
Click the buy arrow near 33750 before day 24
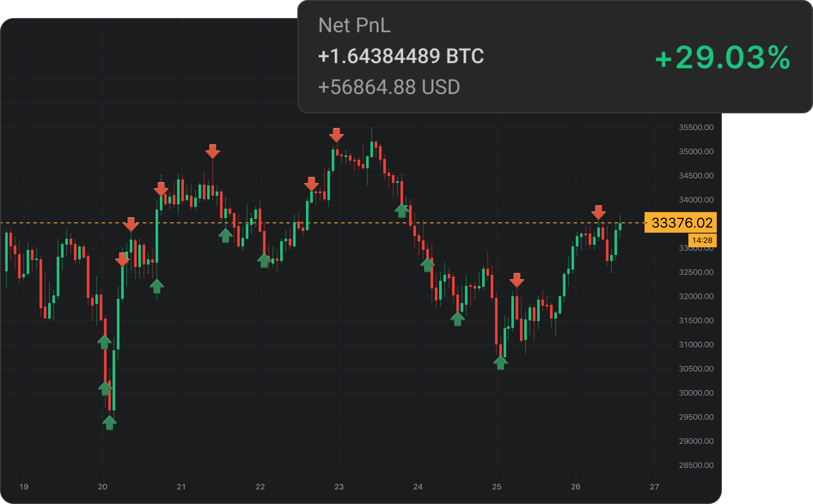coord(402,211)
